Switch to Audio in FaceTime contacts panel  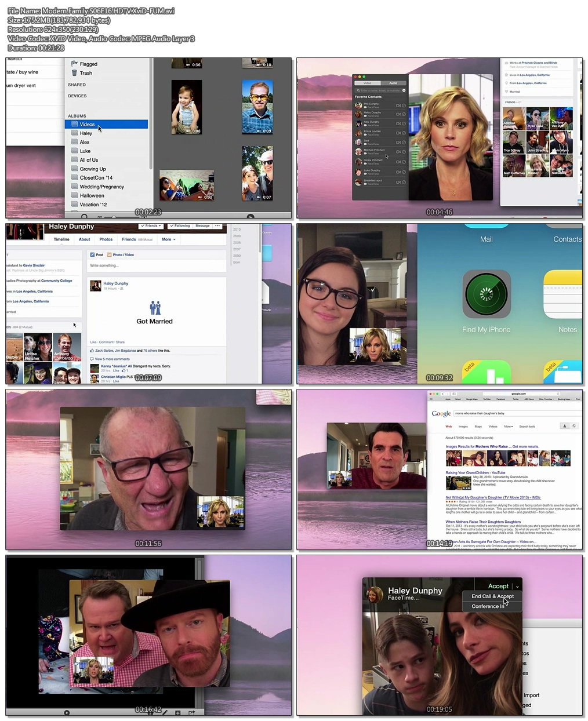(x=393, y=83)
